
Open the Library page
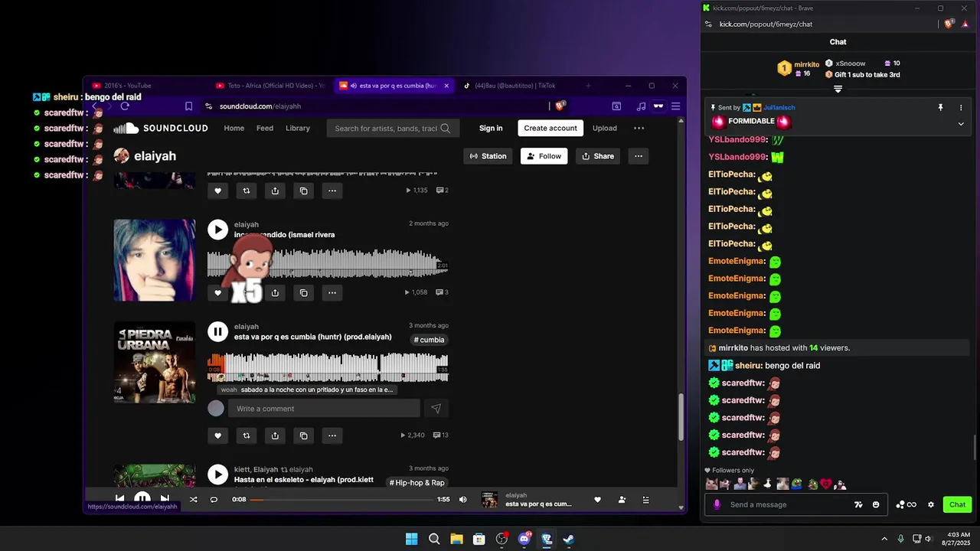click(x=298, y=128)
